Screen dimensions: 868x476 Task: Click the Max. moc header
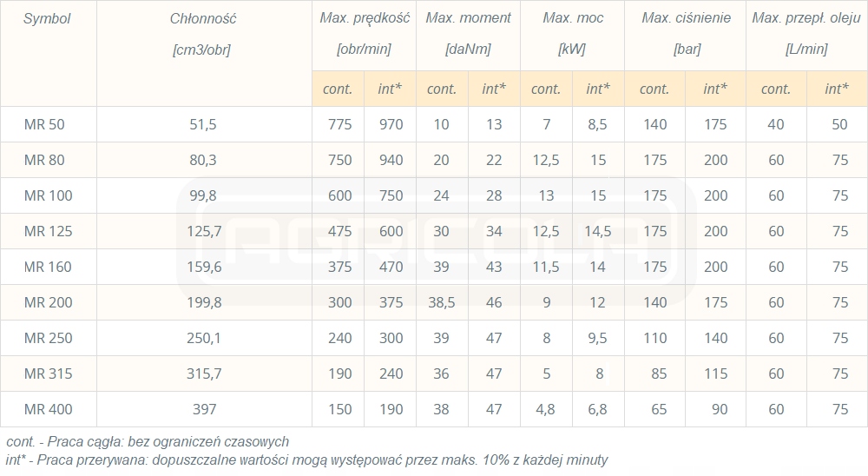[571, 18]
